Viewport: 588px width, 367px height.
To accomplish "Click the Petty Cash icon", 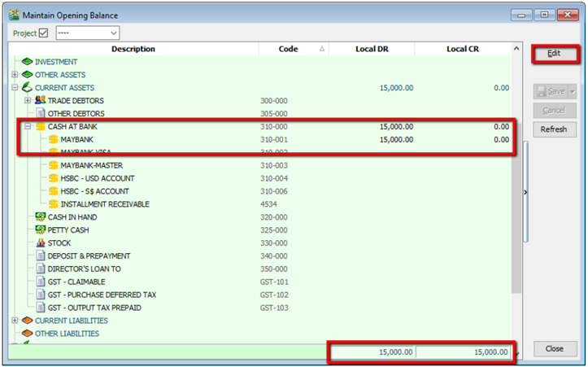I will coord(40,230).
